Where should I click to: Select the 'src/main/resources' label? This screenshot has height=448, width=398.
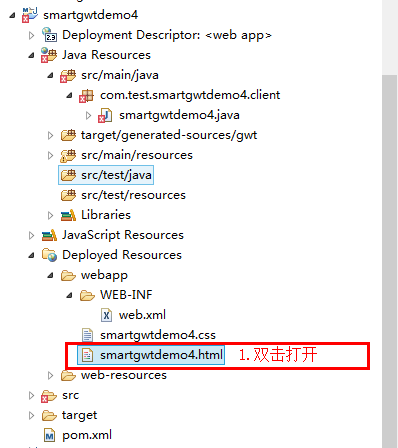(x=137, y=155)
